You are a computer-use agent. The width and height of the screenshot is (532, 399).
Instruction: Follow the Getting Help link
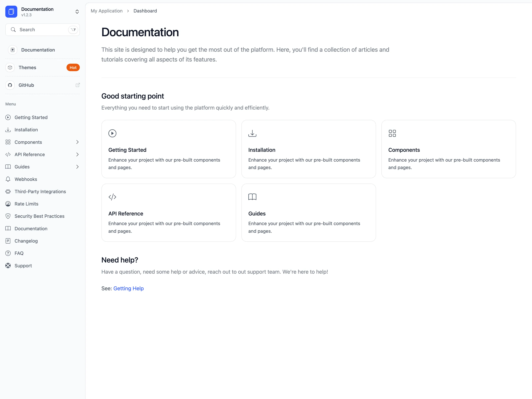(x=129, y=288)
